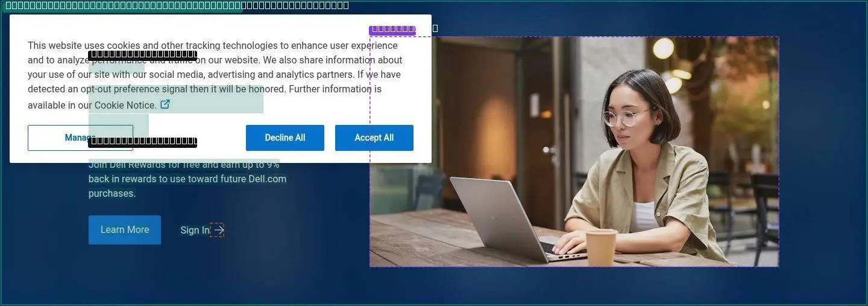Select the lower black label tag near Manage
The image size is (868, 306).
142,142
